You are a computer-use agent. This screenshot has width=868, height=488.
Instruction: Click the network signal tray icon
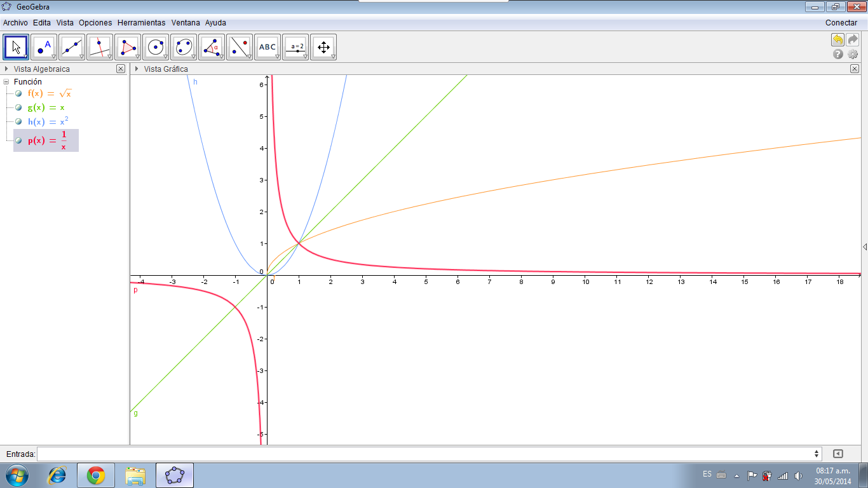click(783, 475)
